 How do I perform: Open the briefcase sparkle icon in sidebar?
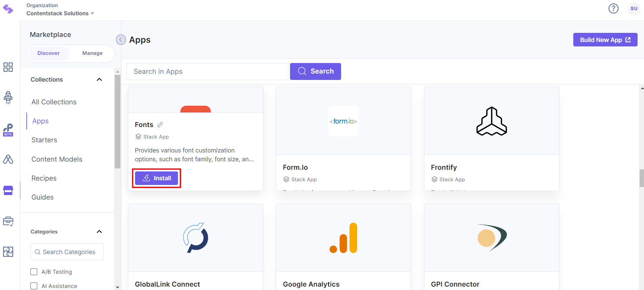[x=8, y=222]
